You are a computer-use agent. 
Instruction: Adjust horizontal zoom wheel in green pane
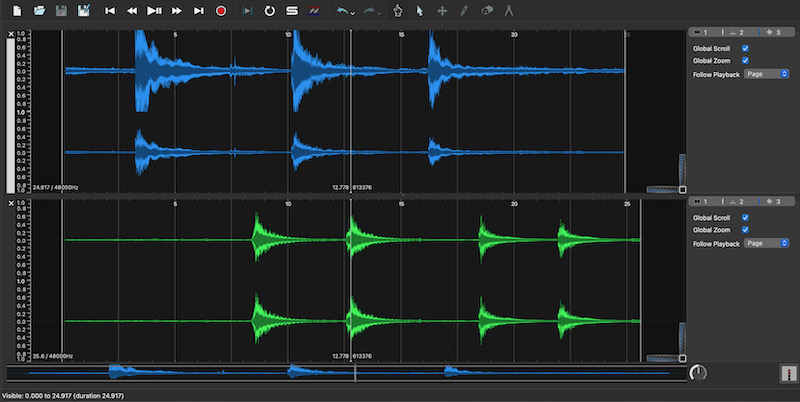pos(662,358)
